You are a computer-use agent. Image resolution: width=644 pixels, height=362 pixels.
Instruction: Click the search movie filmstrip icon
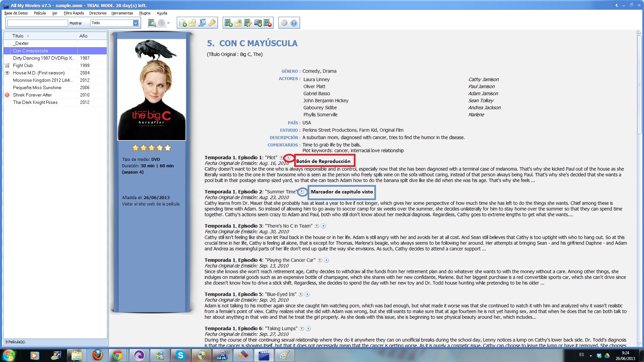152,23
